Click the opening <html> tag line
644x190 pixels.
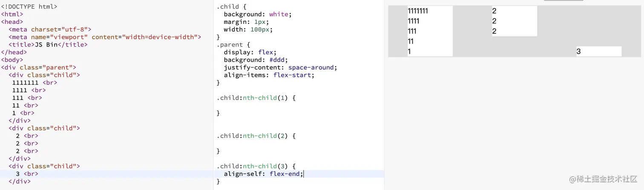click(12, 14)
